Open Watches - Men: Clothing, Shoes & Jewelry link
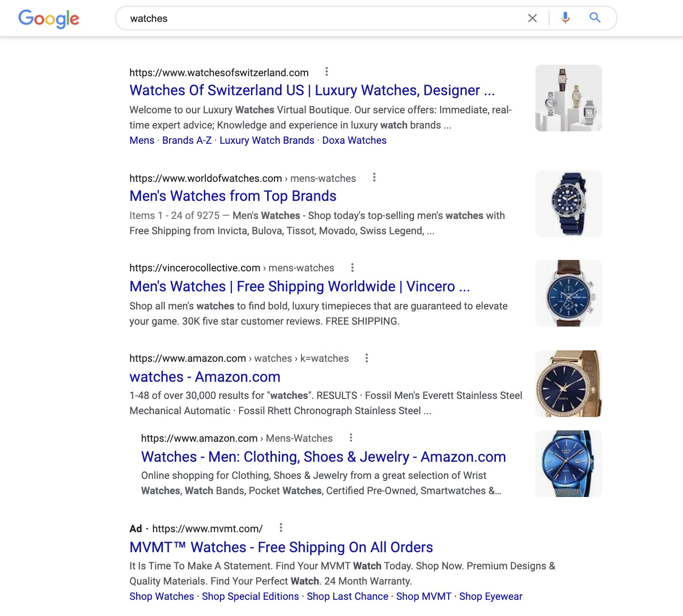The image size is (683, 616). click(323, 457)
